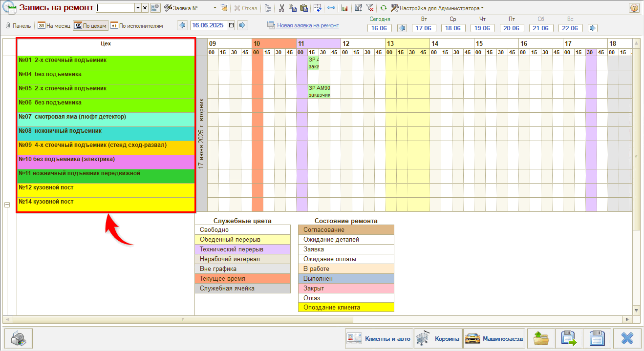Collapse the day row using minus expander

pyautogui.click(x=7, y=205)
